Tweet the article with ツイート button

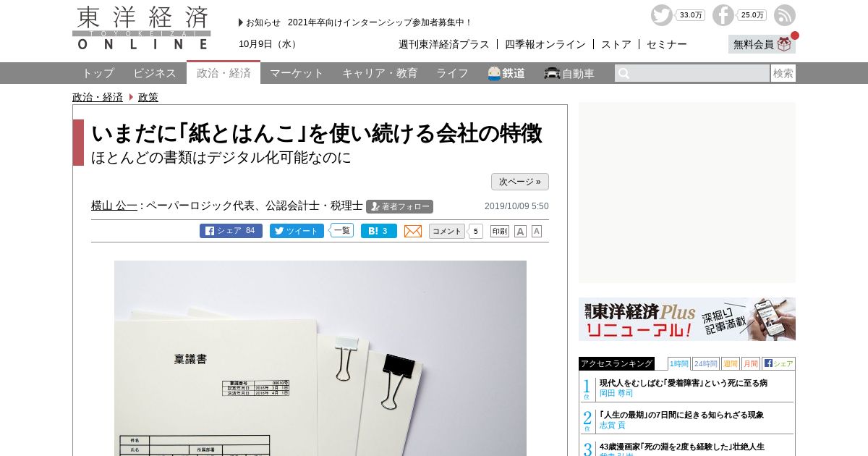tap(297, 231)
